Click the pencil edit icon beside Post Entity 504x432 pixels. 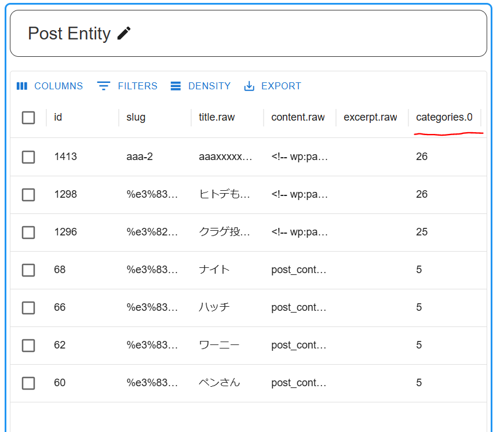(124, 33)
